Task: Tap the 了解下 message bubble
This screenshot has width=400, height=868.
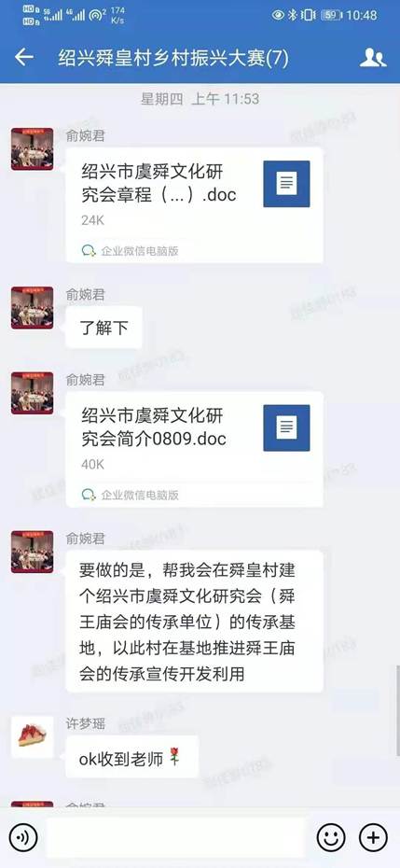Action: pyautogui.click(x=104, y=328)
